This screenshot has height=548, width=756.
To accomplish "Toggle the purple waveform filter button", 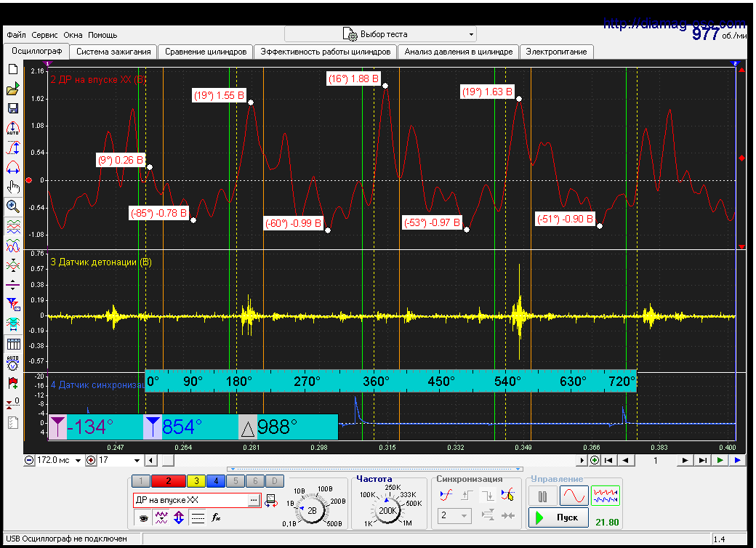I will (161, 517).
